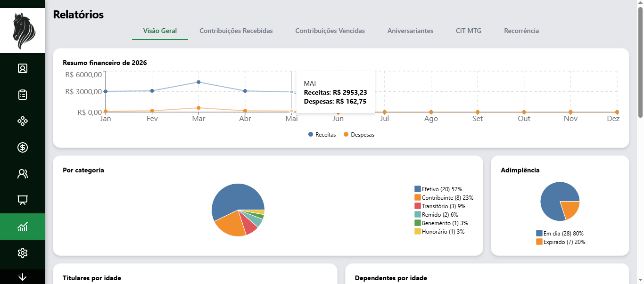Screen dimensions: 644x284
Task: Switch to the Visão Geral tab
Action: pyautogui.click(x=160, y=31)
